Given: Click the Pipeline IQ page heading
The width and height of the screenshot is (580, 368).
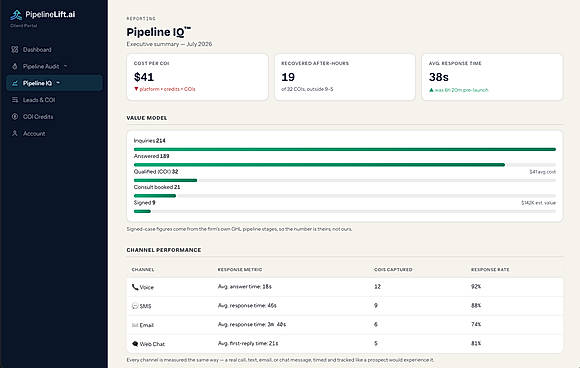Looking at the screenshot, I should point(159,32).
